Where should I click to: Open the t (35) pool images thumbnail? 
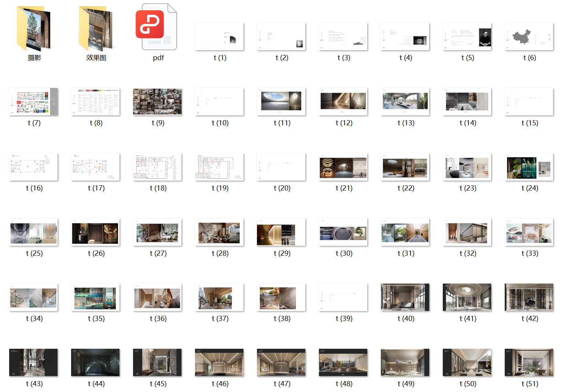click(95, 297)
